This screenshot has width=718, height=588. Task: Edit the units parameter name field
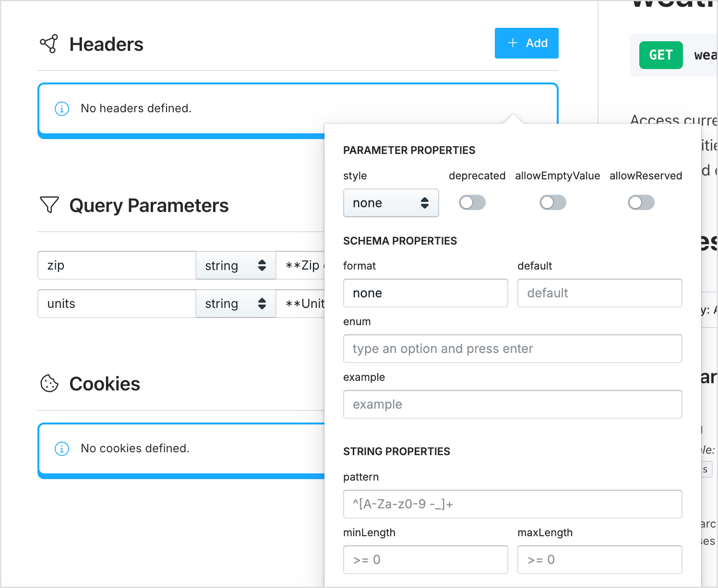click(x=117, y=304)
